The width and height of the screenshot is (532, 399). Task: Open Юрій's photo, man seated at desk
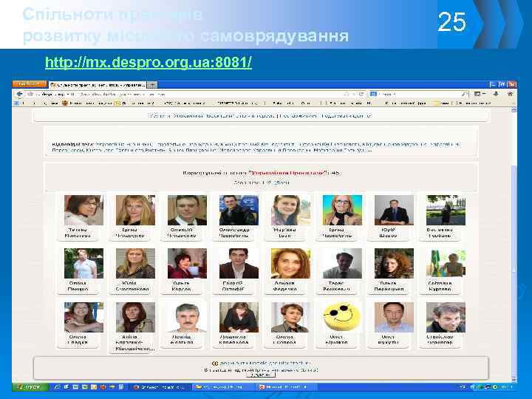pyautogui.click(x=394, y=210)
